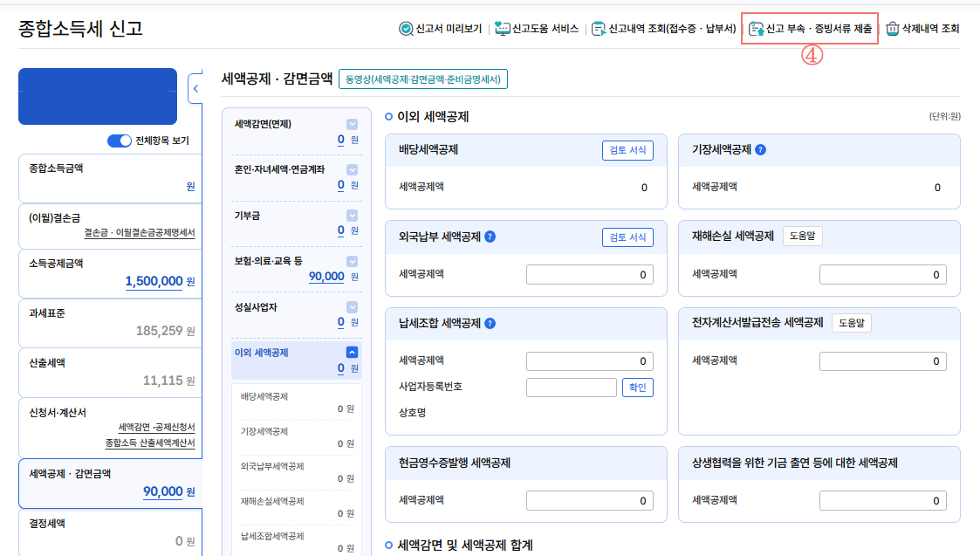Image resolution: width=980 pixels, height=556 pixels.
Task: Expand the 기부금 section
Action: tap(352, 216)
